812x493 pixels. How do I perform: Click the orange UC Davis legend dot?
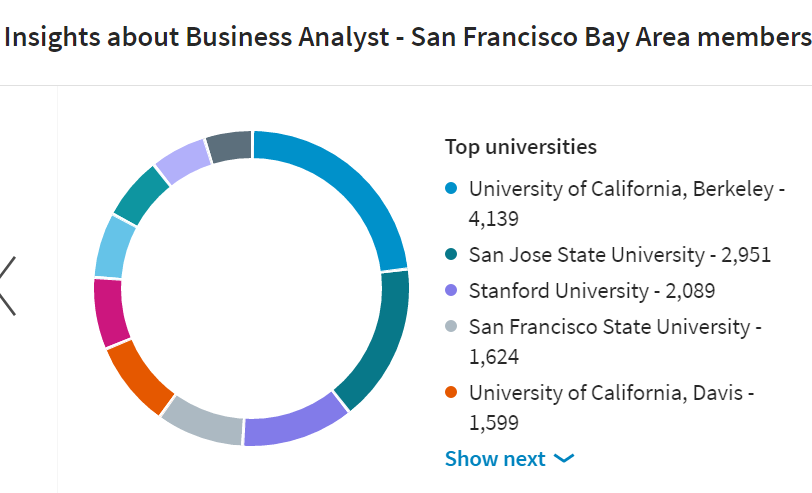[451, 392]
